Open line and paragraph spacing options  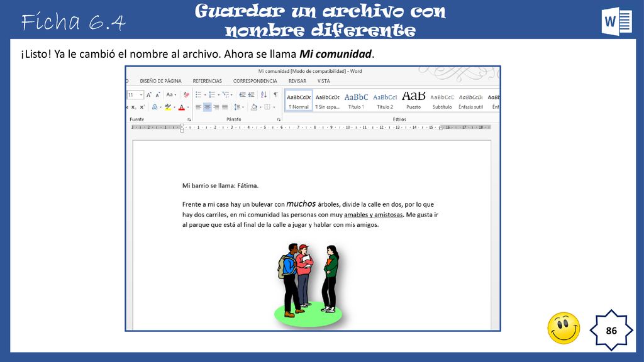click(x=237, y=107)
